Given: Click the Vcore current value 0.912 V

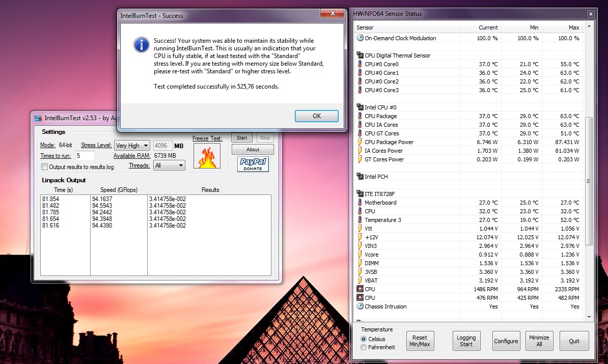Looking at the screenshot, I should (488, 255).
